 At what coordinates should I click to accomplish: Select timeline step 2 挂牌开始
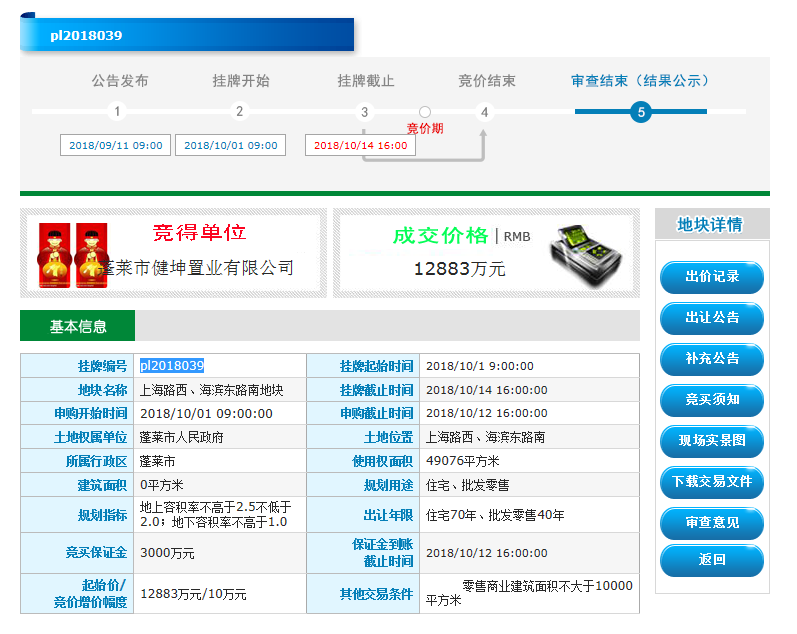point(240,112)
